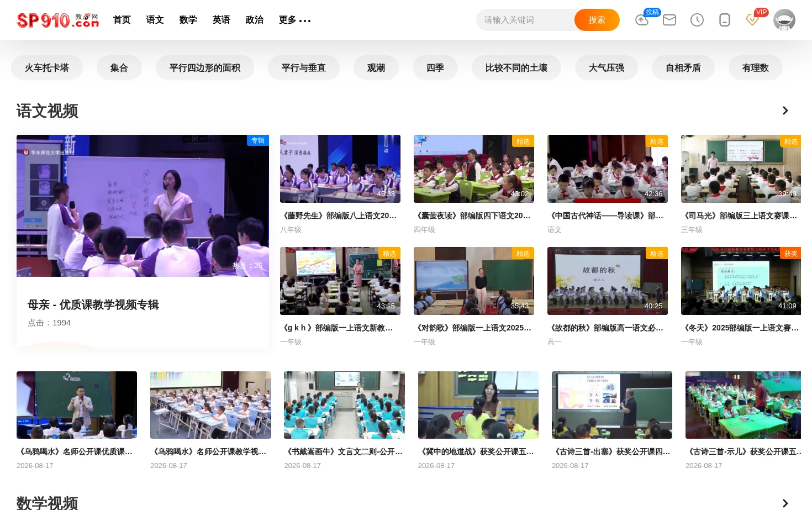Viewport: 812px width, 510px height.
Task: Open the 《冀中的地道战》 title link
Action: [477, 451]
